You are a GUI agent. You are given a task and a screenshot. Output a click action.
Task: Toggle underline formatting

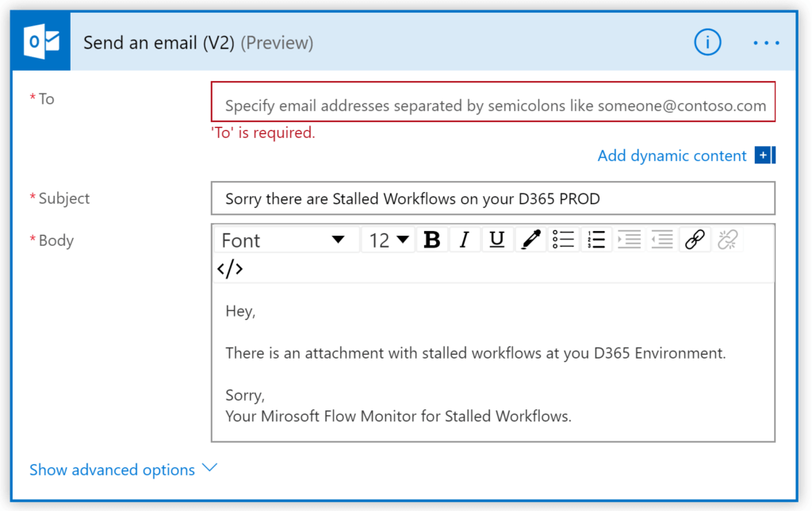(x=497, y=240)
